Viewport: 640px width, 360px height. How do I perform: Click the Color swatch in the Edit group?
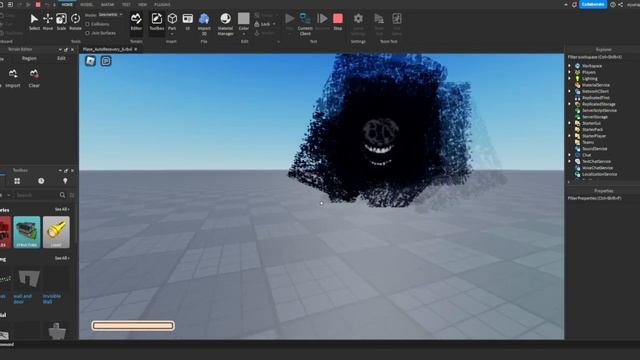244,19
